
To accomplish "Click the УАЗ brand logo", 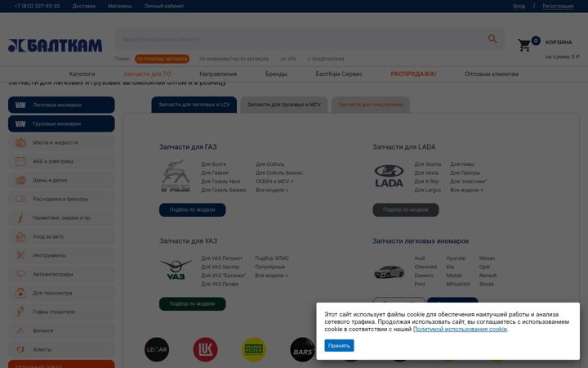I will (176, 269).
